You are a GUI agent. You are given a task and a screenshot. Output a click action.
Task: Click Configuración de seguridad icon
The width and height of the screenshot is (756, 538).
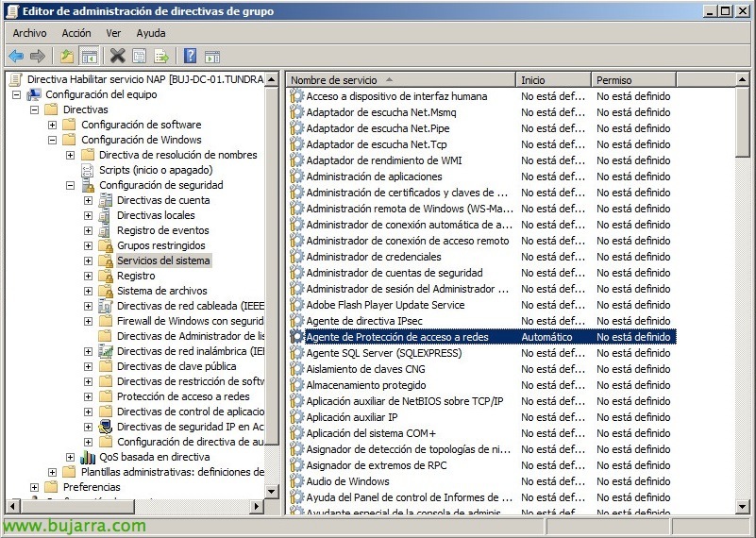pos(88,185)
